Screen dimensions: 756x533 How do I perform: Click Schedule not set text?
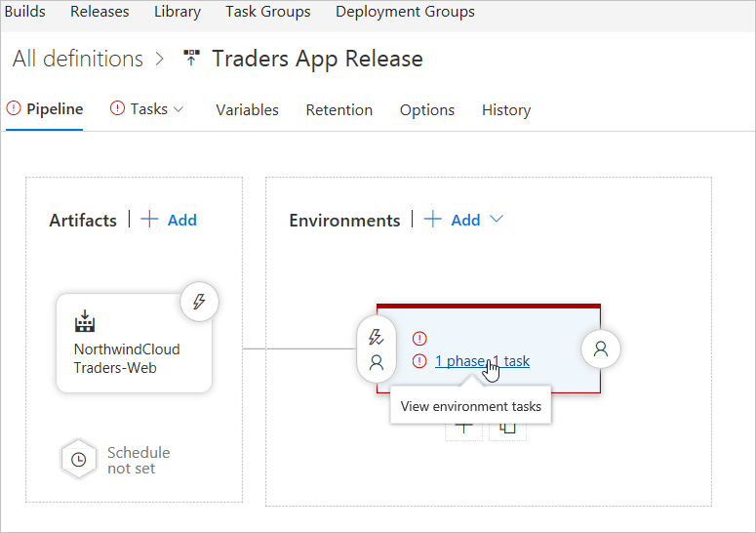click(139, 460)
